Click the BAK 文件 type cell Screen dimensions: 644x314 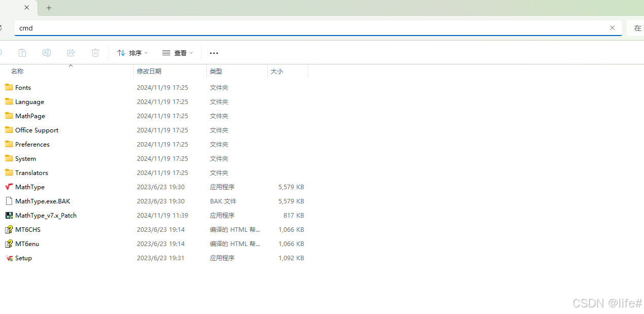(x=223, y=201)
